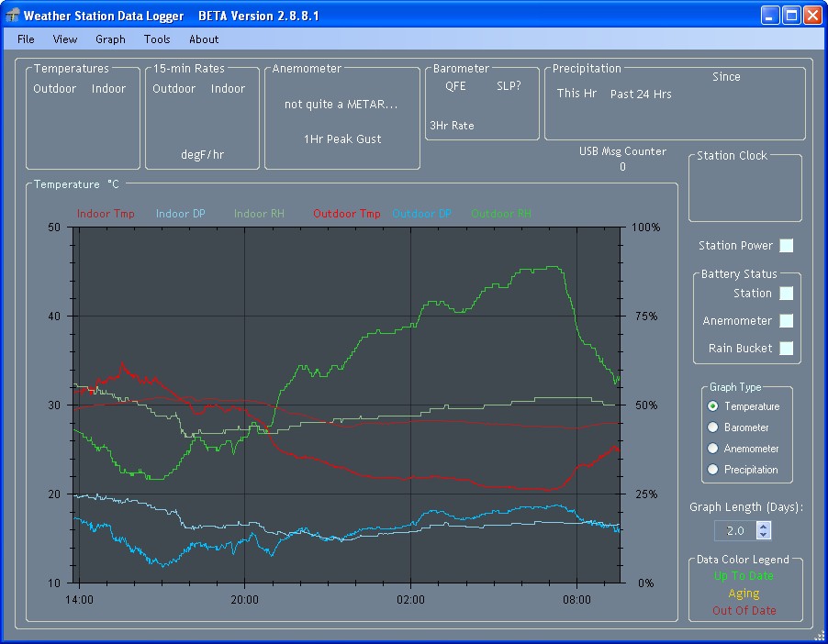Click the 3Hr Rate barometer label
The height and width of the screenshot is (644, 828).
click(x=452, y=126)
